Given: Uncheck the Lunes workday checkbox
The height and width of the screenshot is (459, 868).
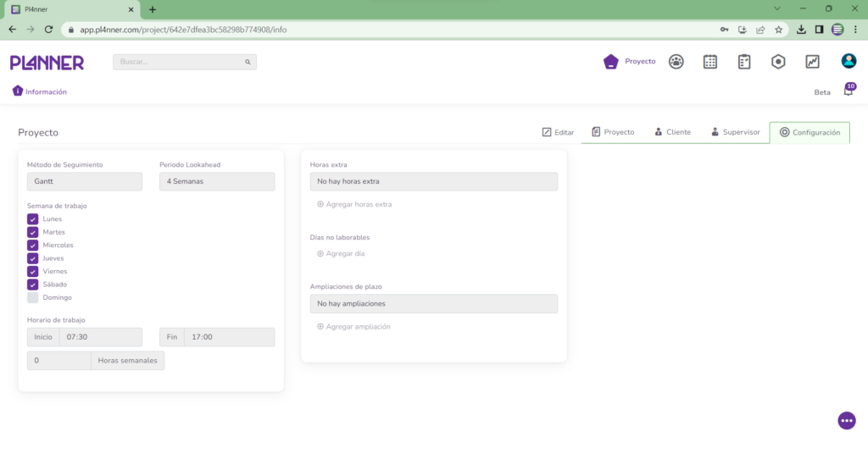Looking at the screenshot, I should coord(33,219).
